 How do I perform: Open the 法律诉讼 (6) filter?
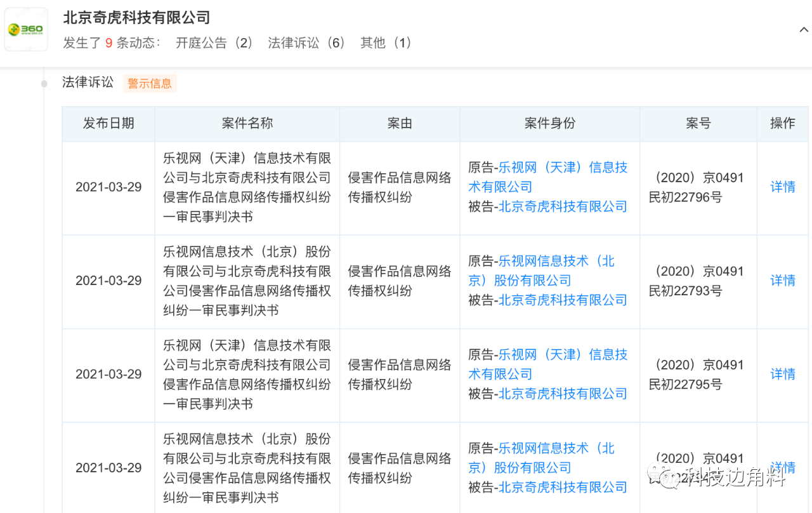click(x=306, y=43)
